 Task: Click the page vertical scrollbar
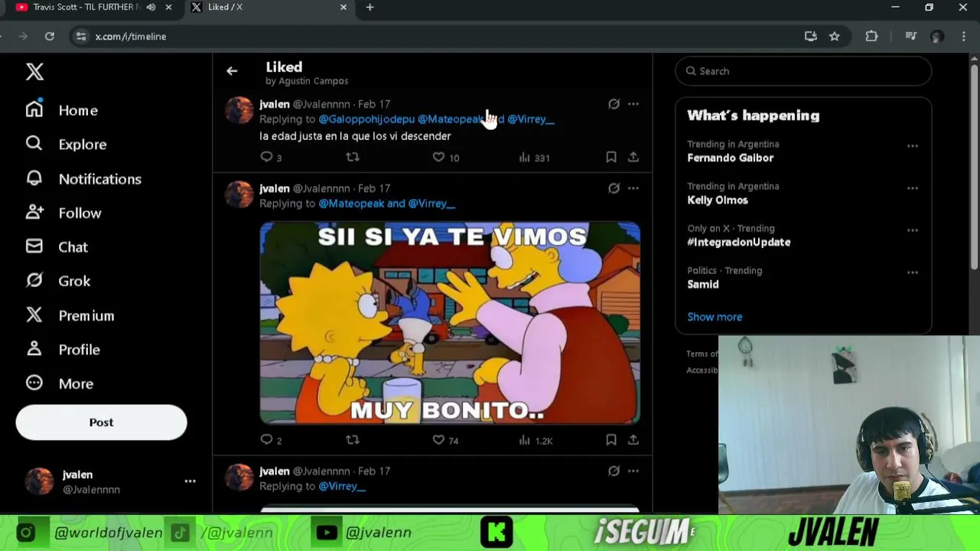click(975, 166)
